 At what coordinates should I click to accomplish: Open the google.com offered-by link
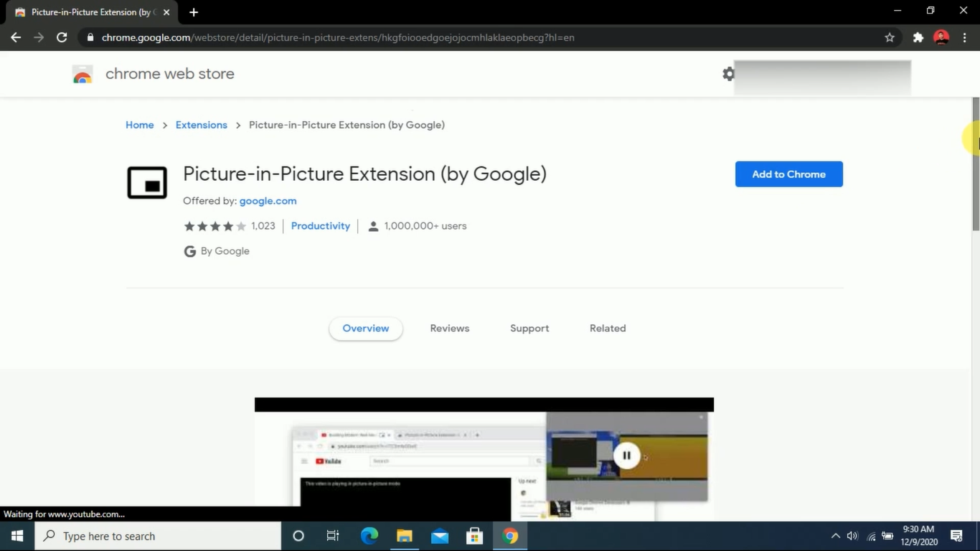(x=268, y=201)
